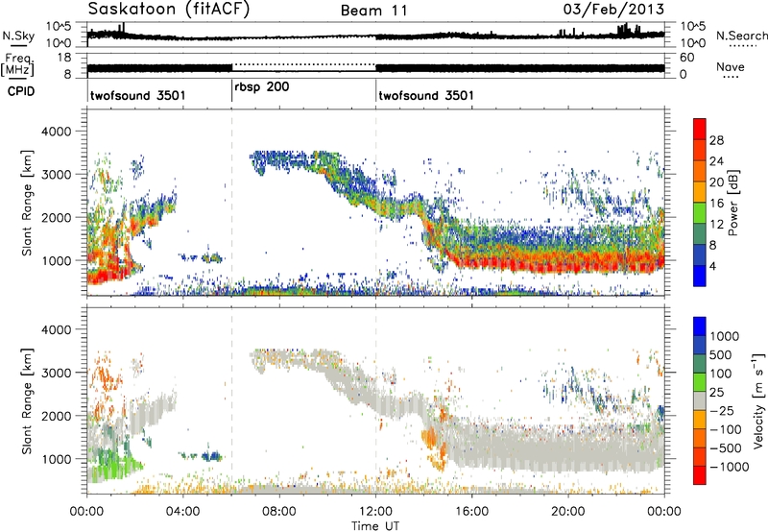This screenshot has height=532, width=768.
Task: Click the "100" tick on Velocity colorbar
Action: pos(721,374)
